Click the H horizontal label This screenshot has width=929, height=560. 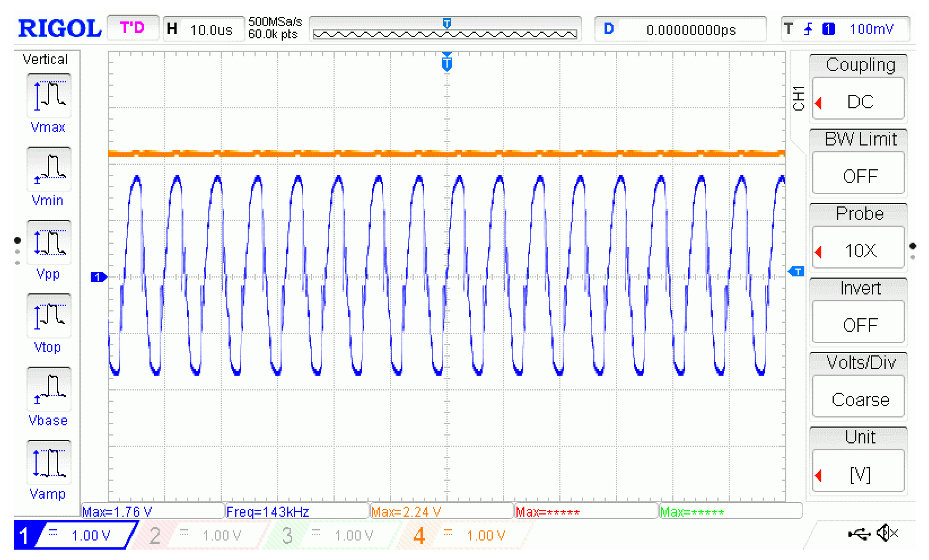click(x=172, y=29)
